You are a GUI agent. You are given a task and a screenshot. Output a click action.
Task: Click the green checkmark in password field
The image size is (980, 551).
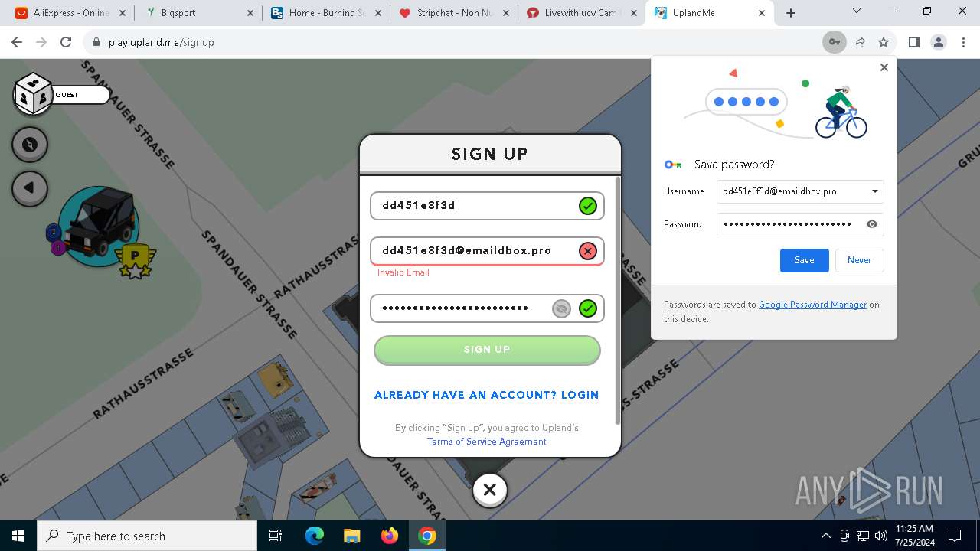tap(587, 308)
